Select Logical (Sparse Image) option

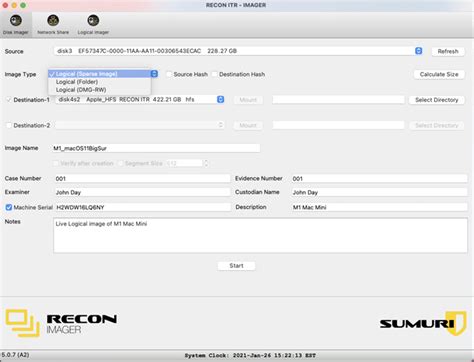pos(100,74)
